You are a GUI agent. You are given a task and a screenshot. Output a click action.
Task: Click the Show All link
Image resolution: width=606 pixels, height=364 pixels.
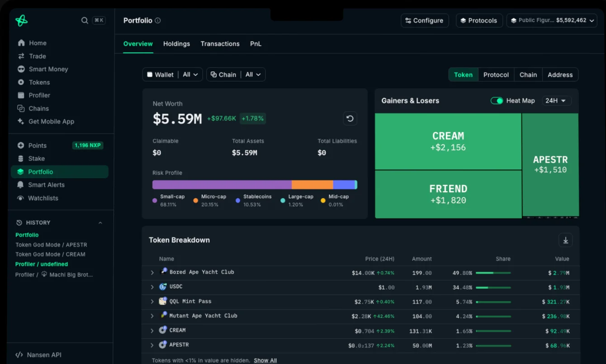click(265, 360)
